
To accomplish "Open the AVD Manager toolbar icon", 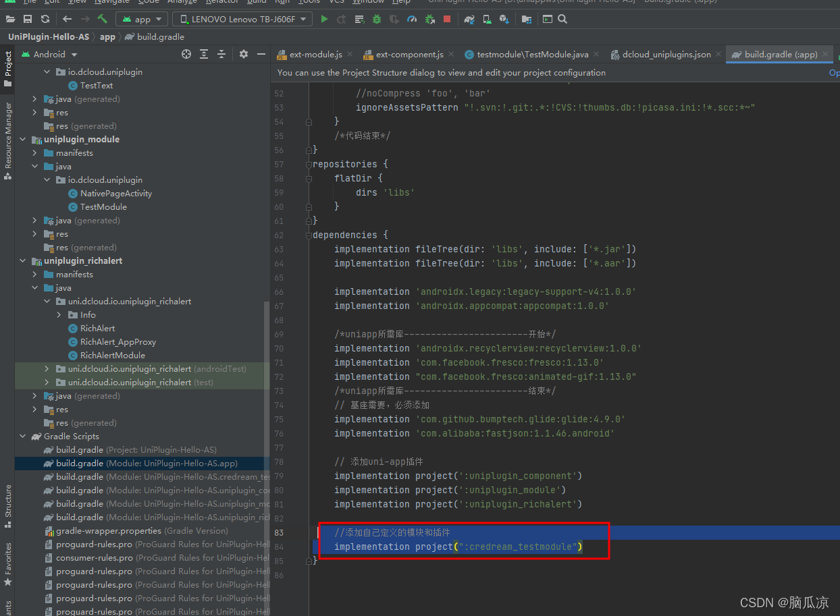I will [x=487, y=19].
